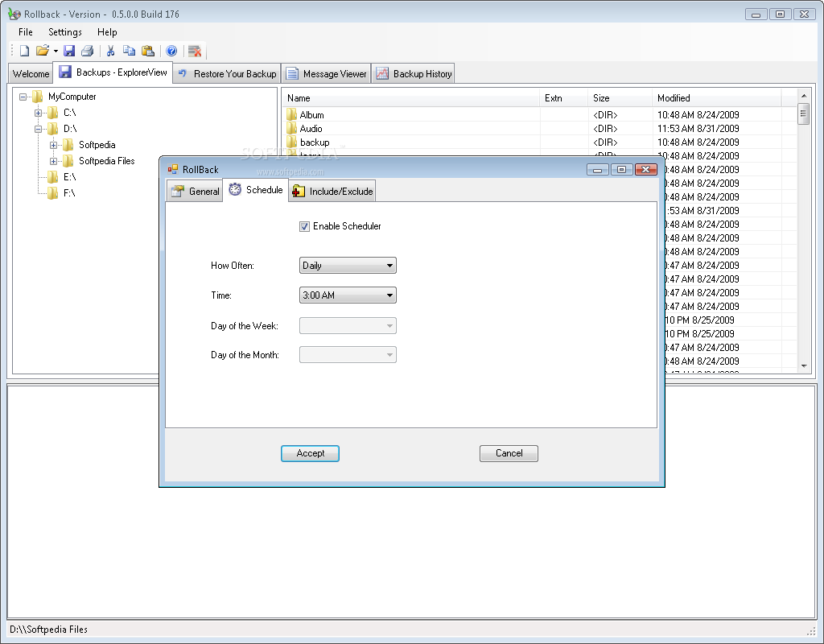The height and width of the screenshot is (644, 824).
Task: Click the Copy toolbar icon
Action: point(129,51)
